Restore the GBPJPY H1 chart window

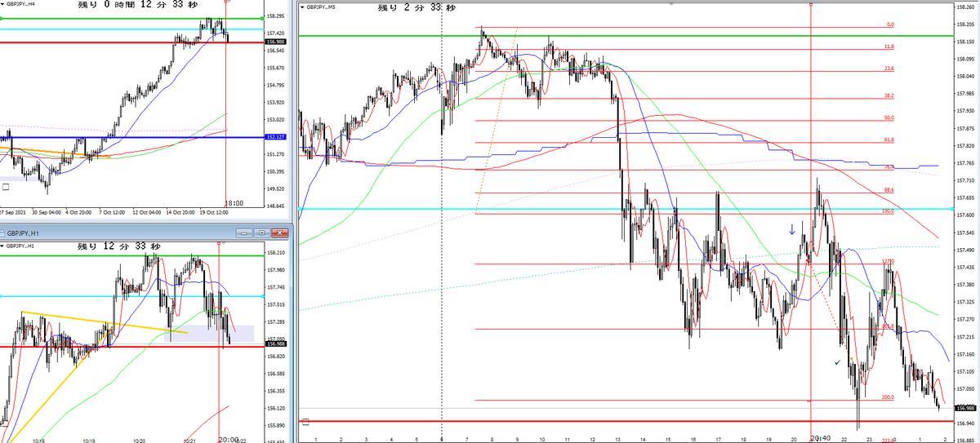coord(263,233)
